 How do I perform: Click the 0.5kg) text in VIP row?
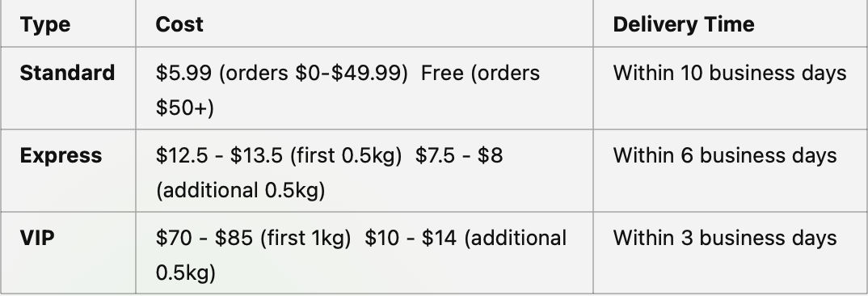click(185, 273)
